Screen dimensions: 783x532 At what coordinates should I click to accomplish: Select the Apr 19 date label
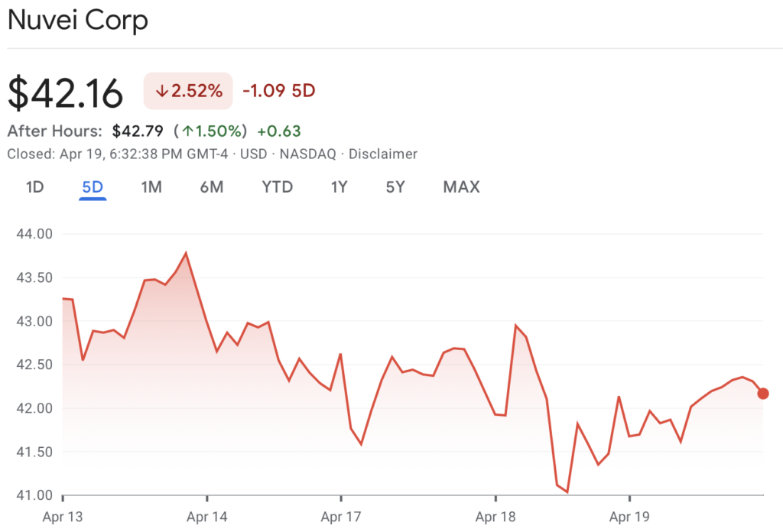629,517
